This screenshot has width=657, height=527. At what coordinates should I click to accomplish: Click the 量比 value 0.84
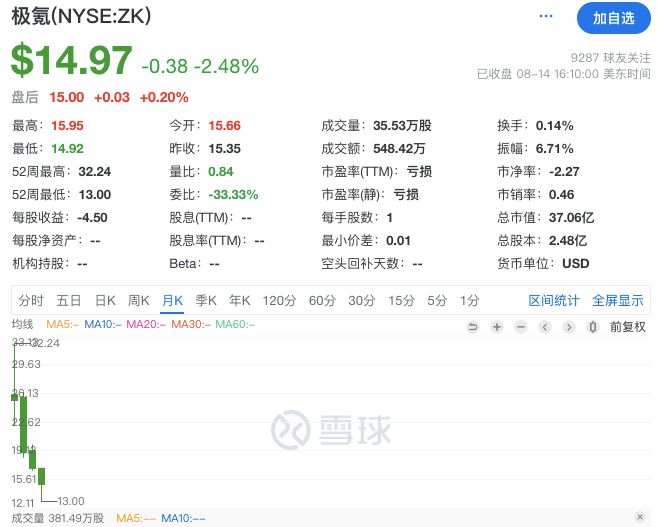point(220,172)
